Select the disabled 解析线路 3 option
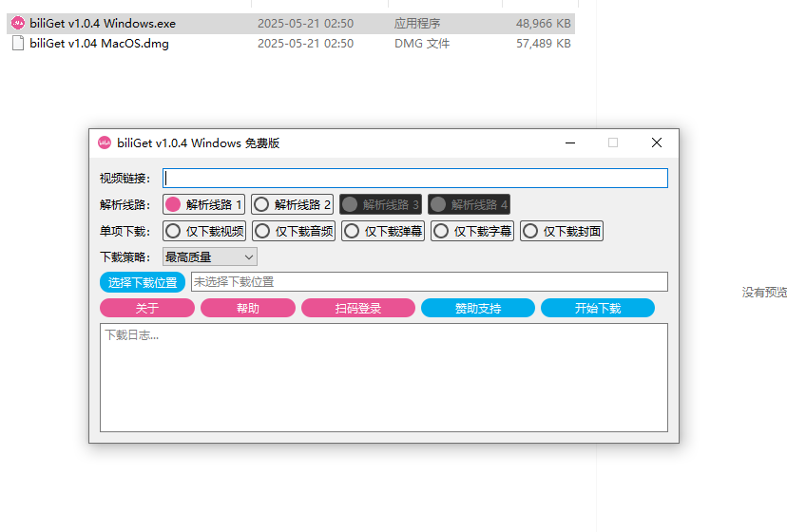The width and height of the screenshot is (787, 532). (380, 204)
